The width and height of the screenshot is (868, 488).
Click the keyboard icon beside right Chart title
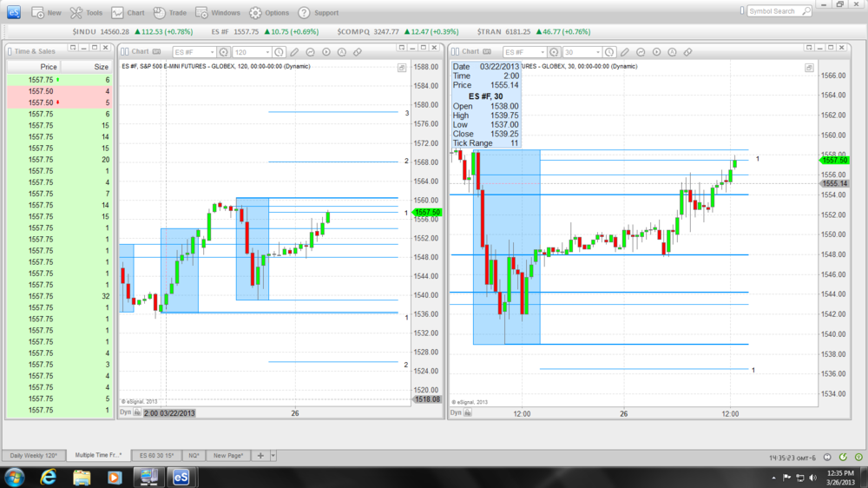487,51
